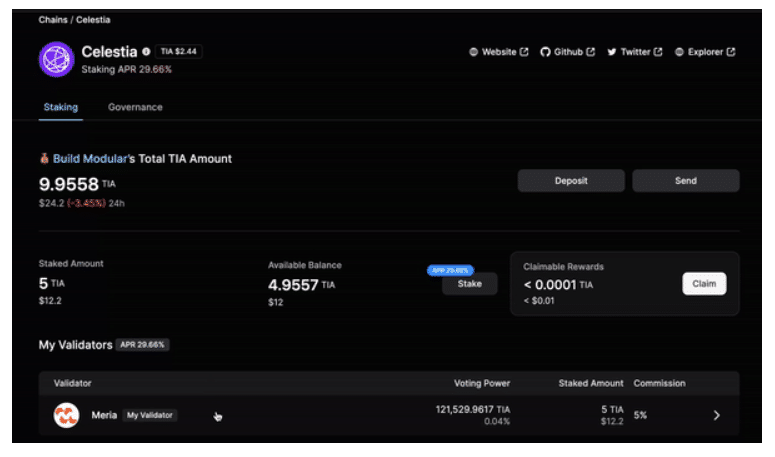This screenshot has width=775, height=457.
Task: Click the external-link arrow icon after Website
Action: 524,52
